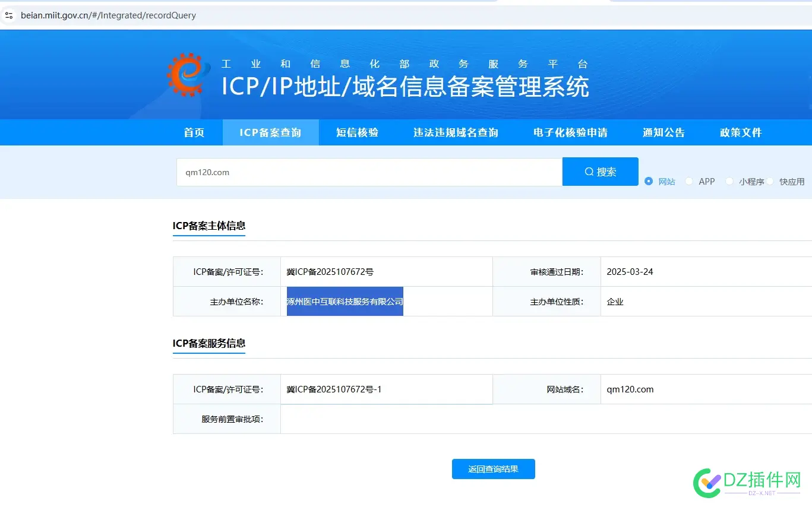Image resolution: width=812 pixels, height=507 pixels.
Task: Open the 违法违规域名查询 menu item
Action: point(455,132)
